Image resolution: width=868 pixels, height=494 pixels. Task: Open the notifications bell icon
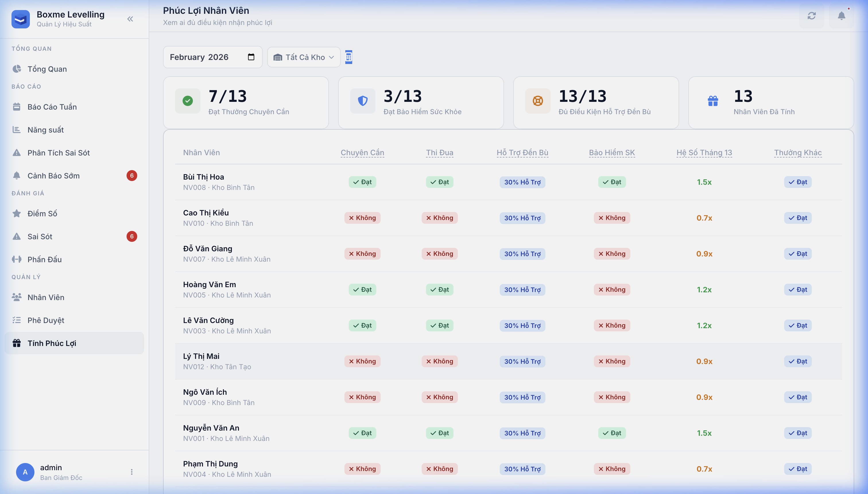click(841, 16)
